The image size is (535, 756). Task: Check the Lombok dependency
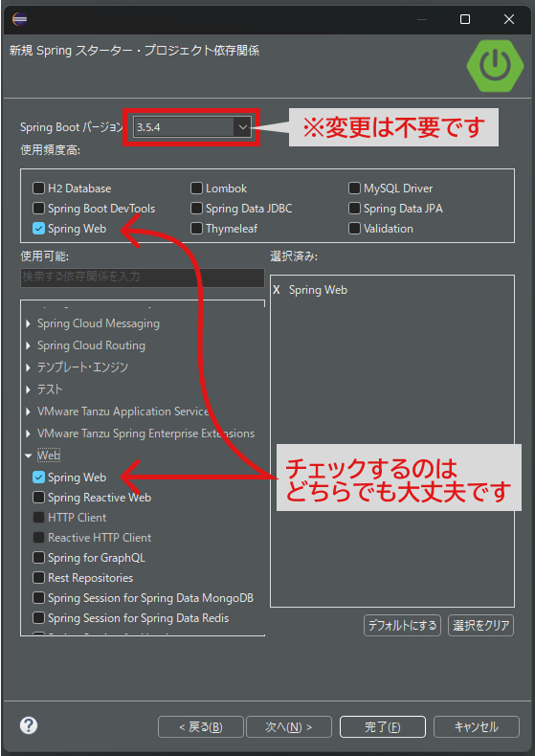click(196, 188)
